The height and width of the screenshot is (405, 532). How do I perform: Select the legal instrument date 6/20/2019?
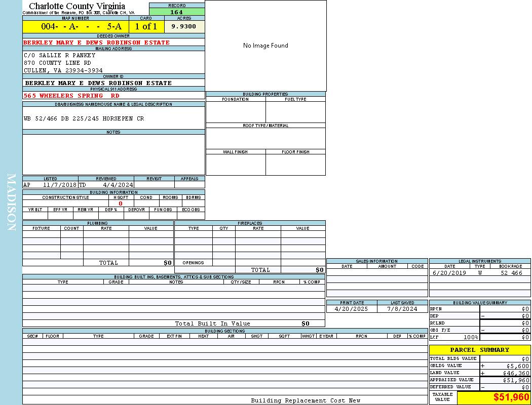click(x=449, y=273)
